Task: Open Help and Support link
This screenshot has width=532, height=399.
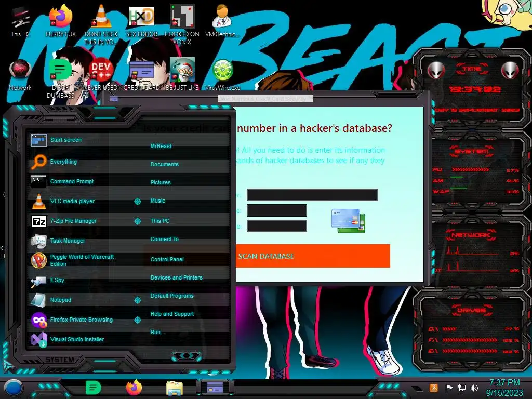Action: pyautogui.click(x=172, y=314)
